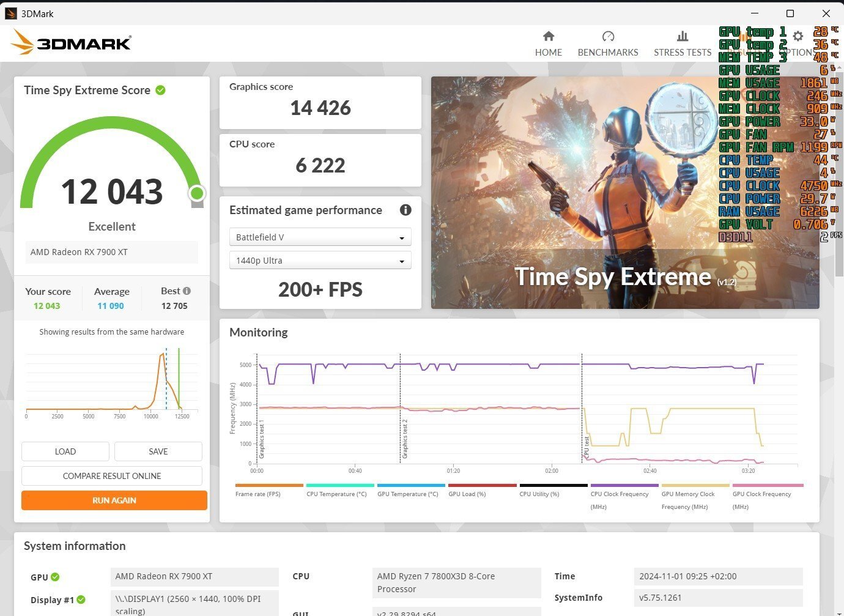
Task: Click COMPARE RESULT ONLINE button
Action: 112,476
